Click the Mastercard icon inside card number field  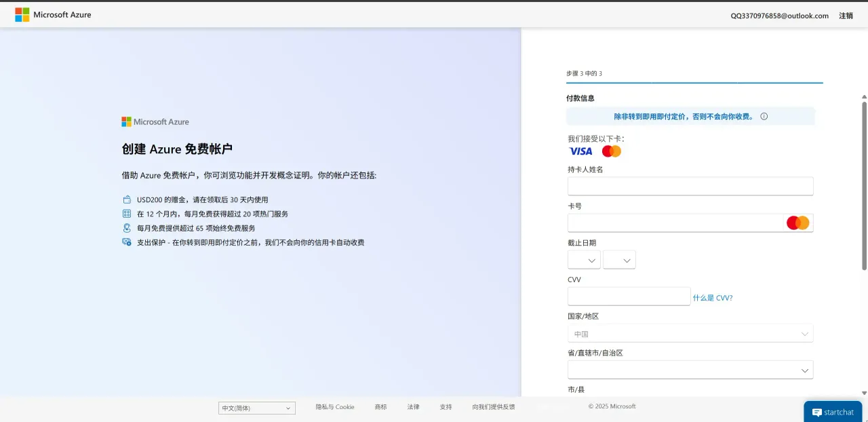798,223
